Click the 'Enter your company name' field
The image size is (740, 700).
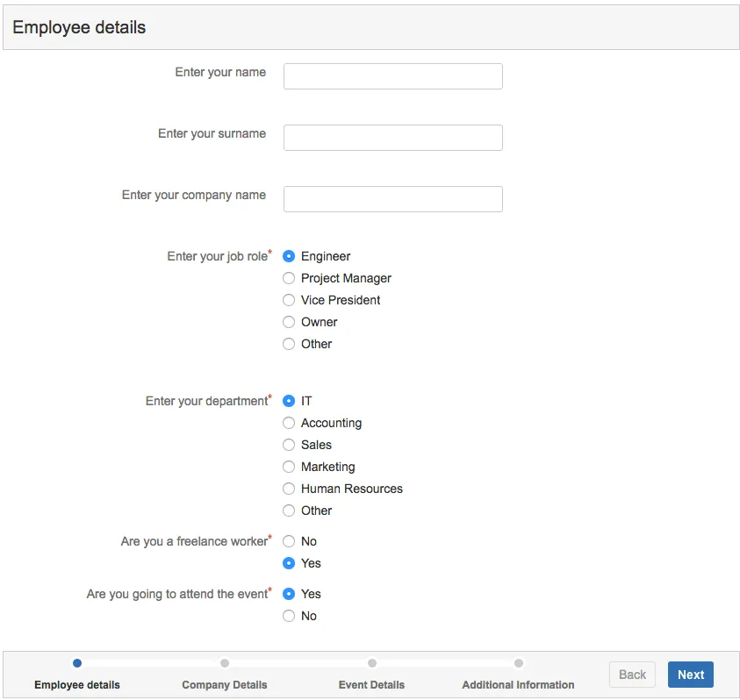click(x=392, y=199)
